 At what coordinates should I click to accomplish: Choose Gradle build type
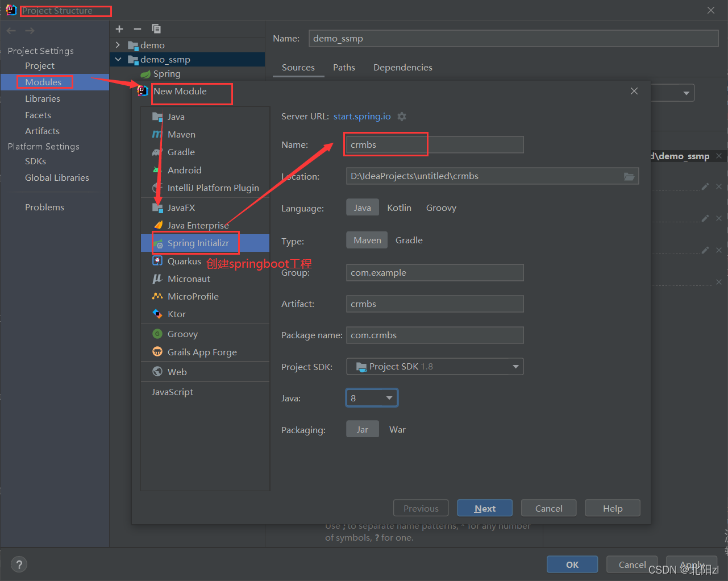[409, 240]
